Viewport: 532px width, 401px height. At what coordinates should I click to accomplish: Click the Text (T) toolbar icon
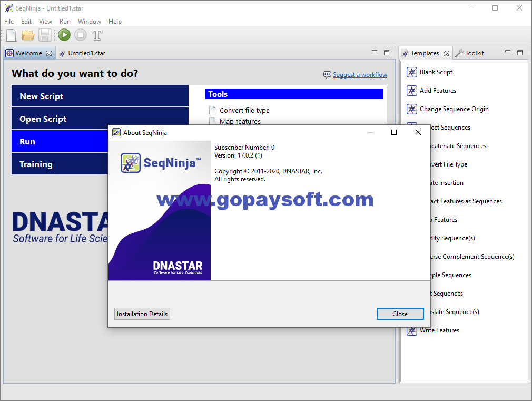point(97,35)
